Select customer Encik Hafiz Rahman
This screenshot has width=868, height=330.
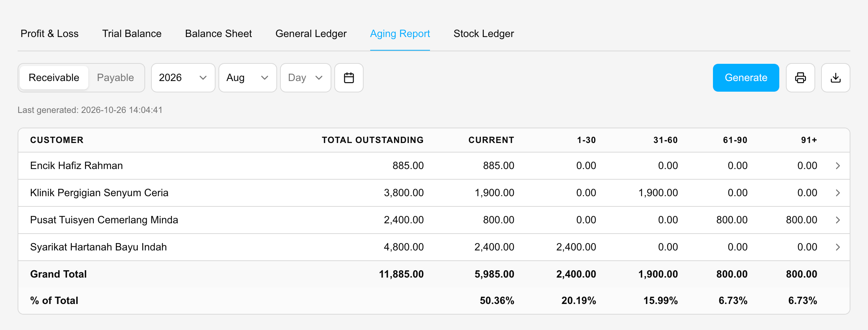click(76, 166)
